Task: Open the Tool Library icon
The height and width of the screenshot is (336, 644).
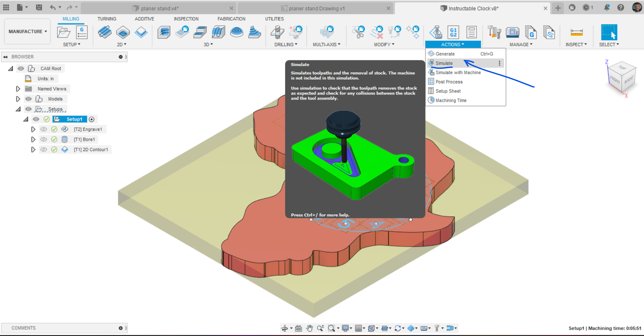Action: [494, 32]
